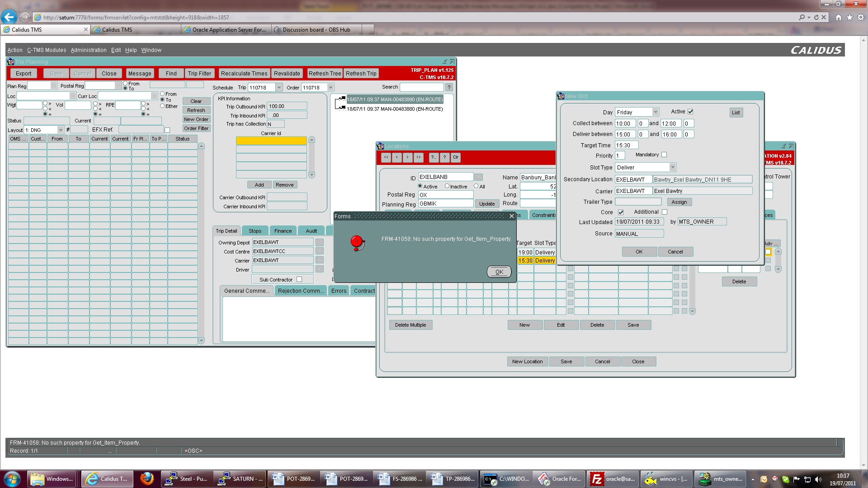Click the last-record navigation icon in Locations
Screen dimensions: 868x488
(x=419, y=157)
